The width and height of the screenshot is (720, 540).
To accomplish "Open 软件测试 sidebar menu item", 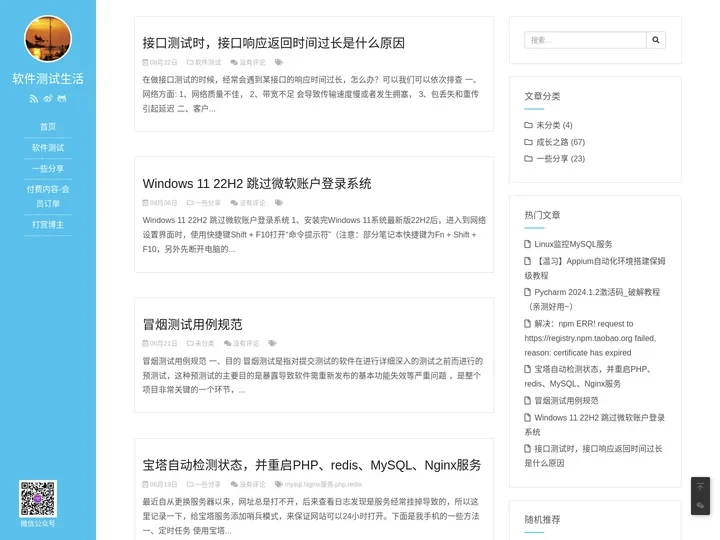I will (48, 147).
